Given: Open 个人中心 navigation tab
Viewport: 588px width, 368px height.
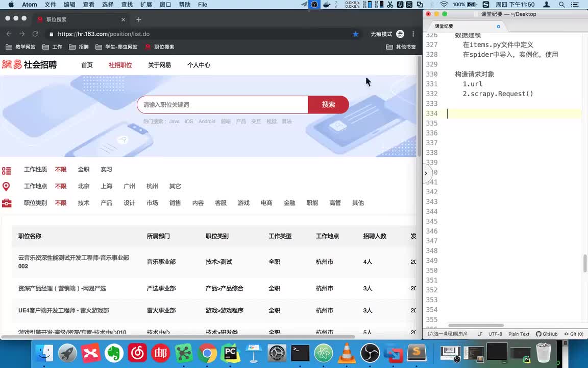Looking at the screenshot, I should (x=199, y=65).
